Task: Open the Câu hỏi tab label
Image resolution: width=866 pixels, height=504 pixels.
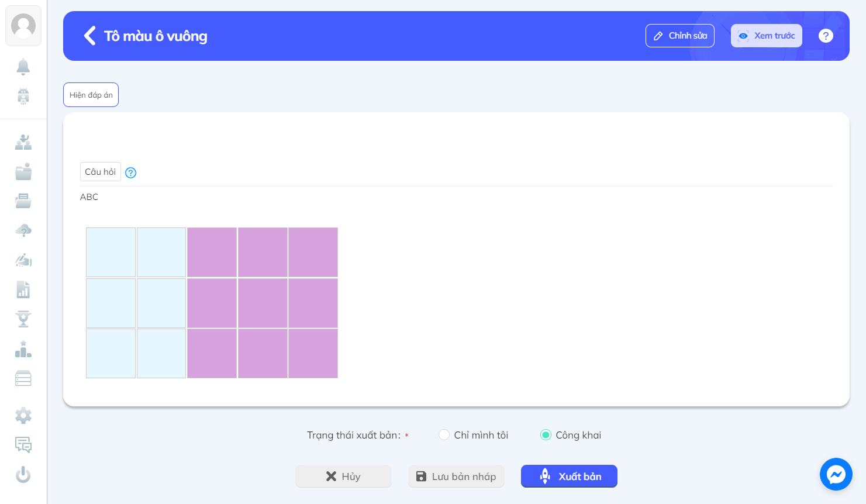Action: tap(101, 172)
